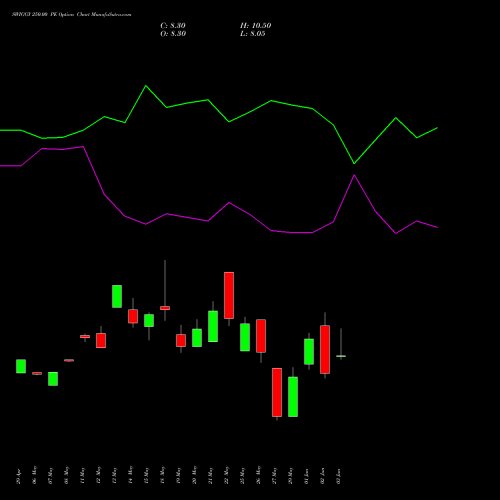
Task: Click the '06 May' date axis label
Action: click(34, 475)
